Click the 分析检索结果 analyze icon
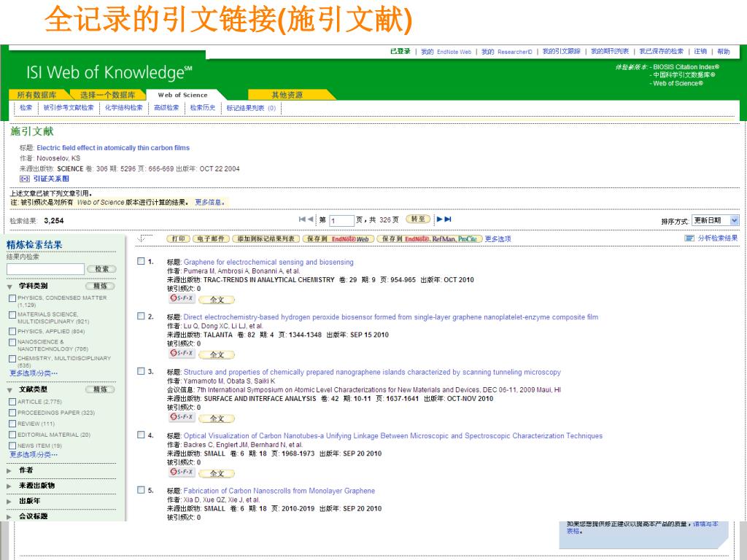This screenshot has height=560, width=747. click(689, 238)
